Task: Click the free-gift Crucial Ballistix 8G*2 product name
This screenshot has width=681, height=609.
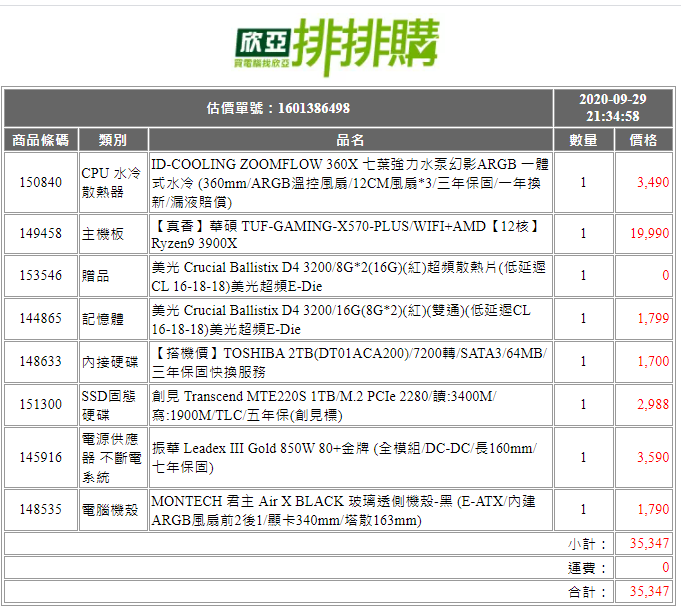Action: [x=349, y=277]
